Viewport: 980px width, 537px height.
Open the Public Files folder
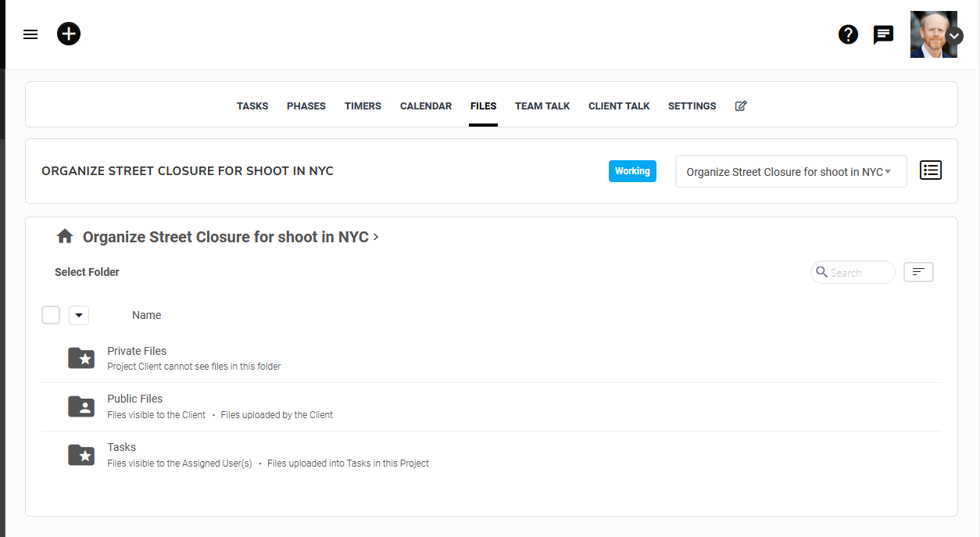(x=135, y=399)
